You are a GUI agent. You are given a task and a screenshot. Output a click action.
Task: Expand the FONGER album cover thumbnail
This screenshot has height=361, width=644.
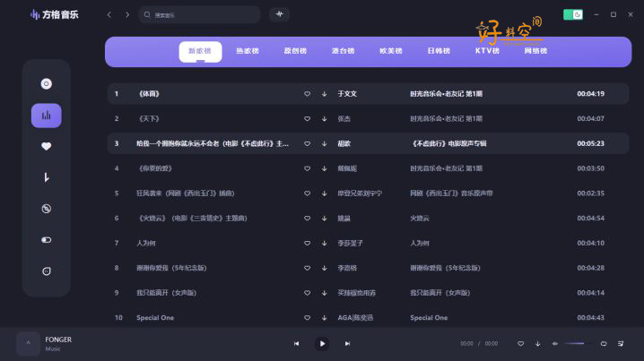pyautogui.click(x=28, y=343)
